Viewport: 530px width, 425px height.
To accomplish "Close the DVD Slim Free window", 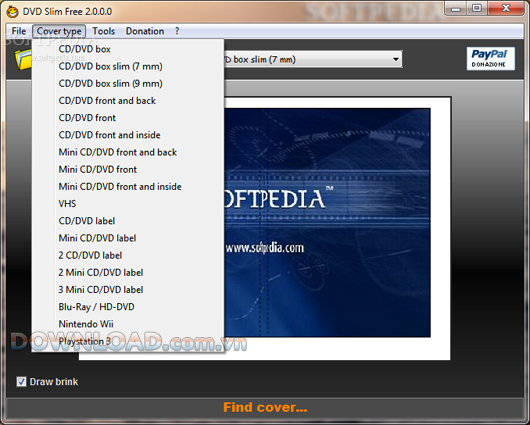I will coord(506,8).
